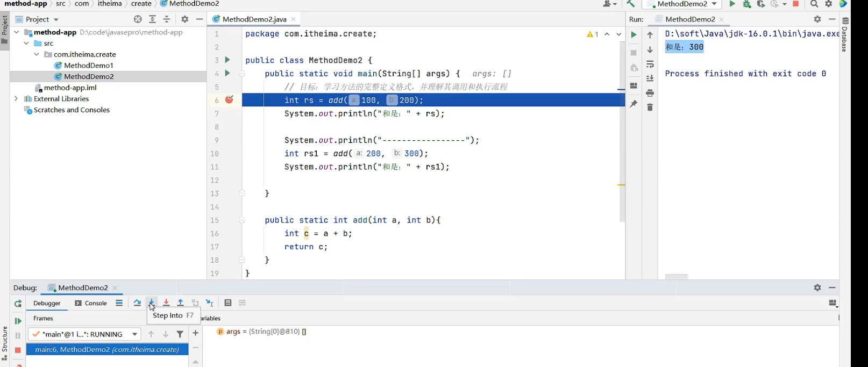
Task: Debug MethodDemo2 using the bug icon
Action: point(746,4)
